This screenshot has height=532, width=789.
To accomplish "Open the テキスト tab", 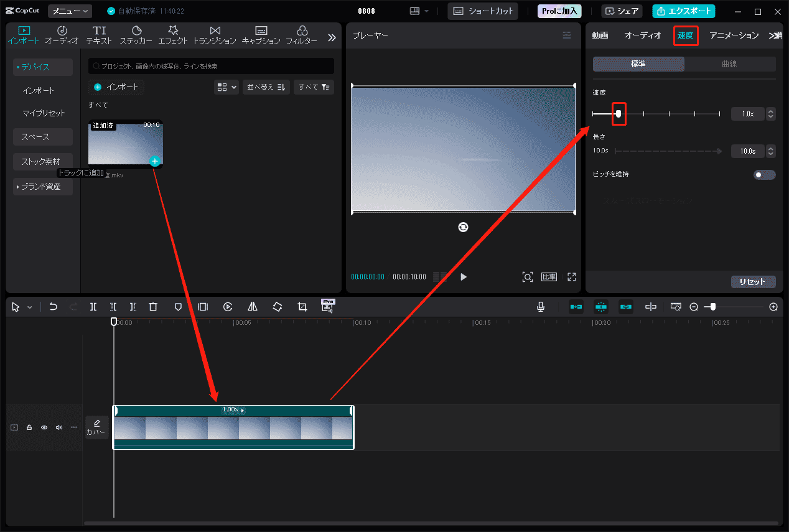I will tap(99, 35).
